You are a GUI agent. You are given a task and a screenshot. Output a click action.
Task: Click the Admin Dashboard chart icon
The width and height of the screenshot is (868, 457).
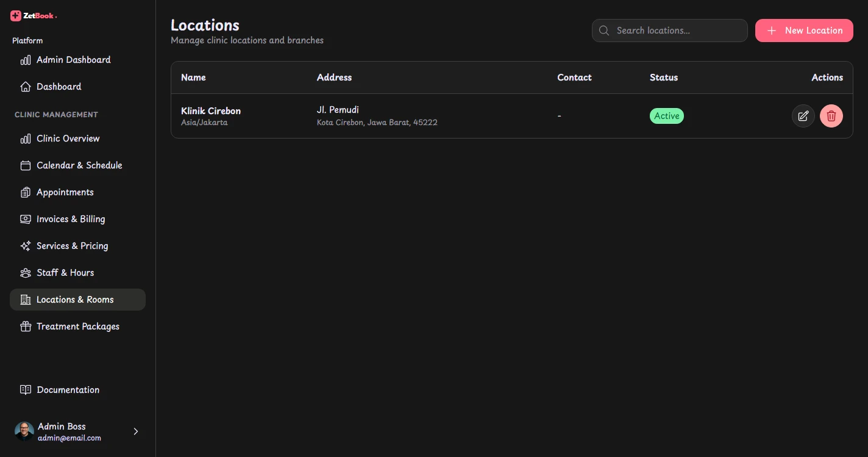click(x=26, y=60)
